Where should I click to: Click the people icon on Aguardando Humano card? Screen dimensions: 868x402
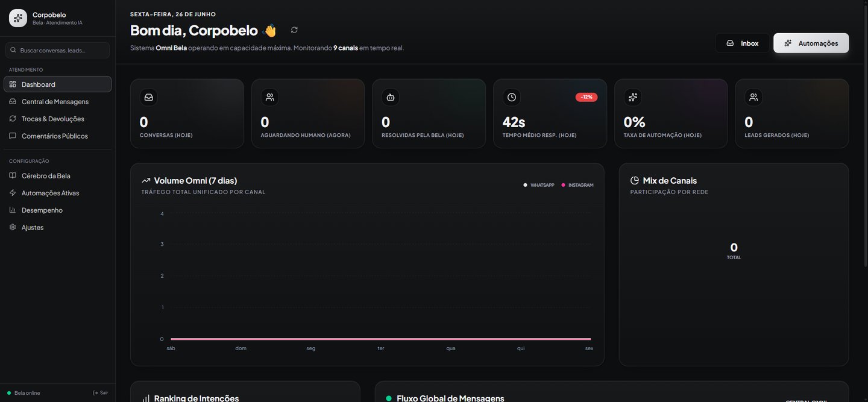[269, 97]
